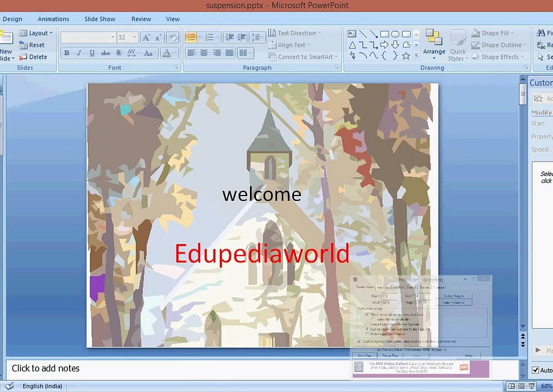Open the Design tab

pos(13,19)
